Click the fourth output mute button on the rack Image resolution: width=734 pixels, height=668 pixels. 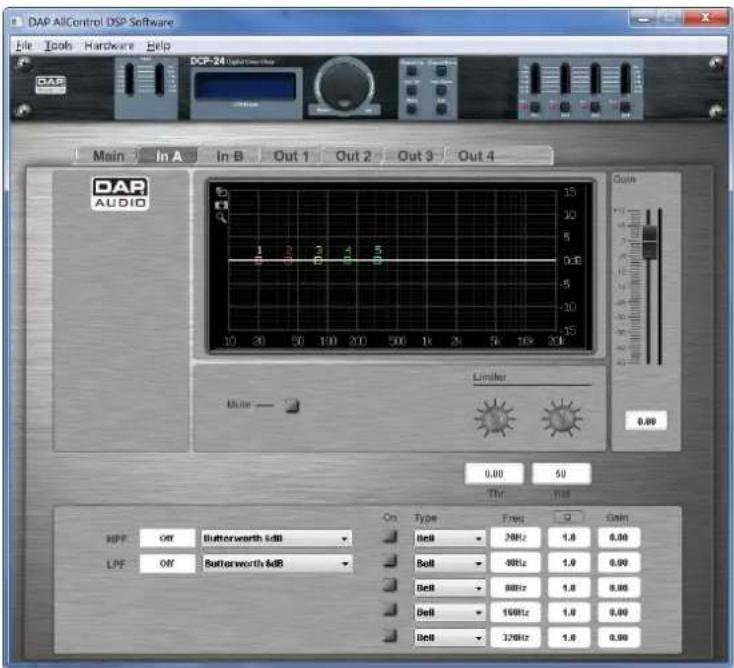coord(625,108)
